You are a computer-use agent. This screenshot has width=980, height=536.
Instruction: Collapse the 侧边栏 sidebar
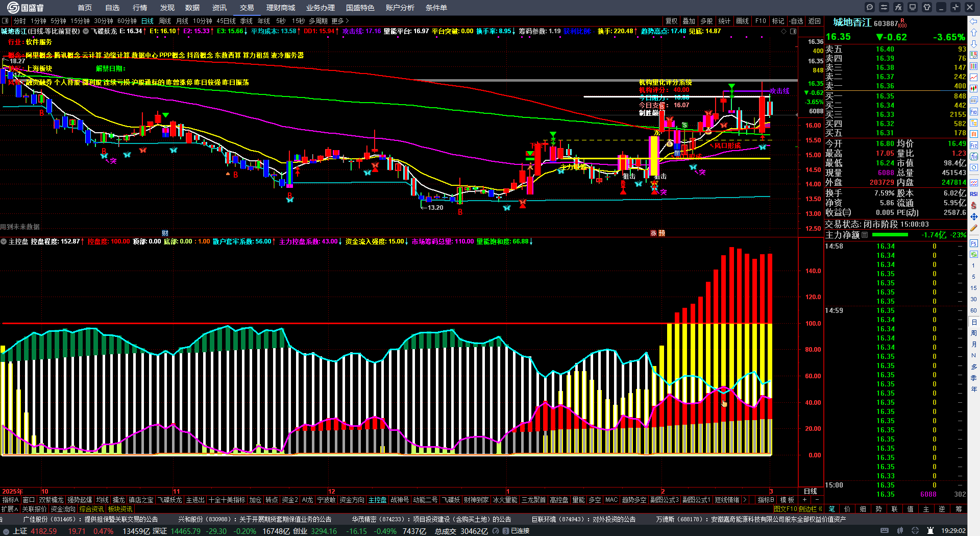810,509
